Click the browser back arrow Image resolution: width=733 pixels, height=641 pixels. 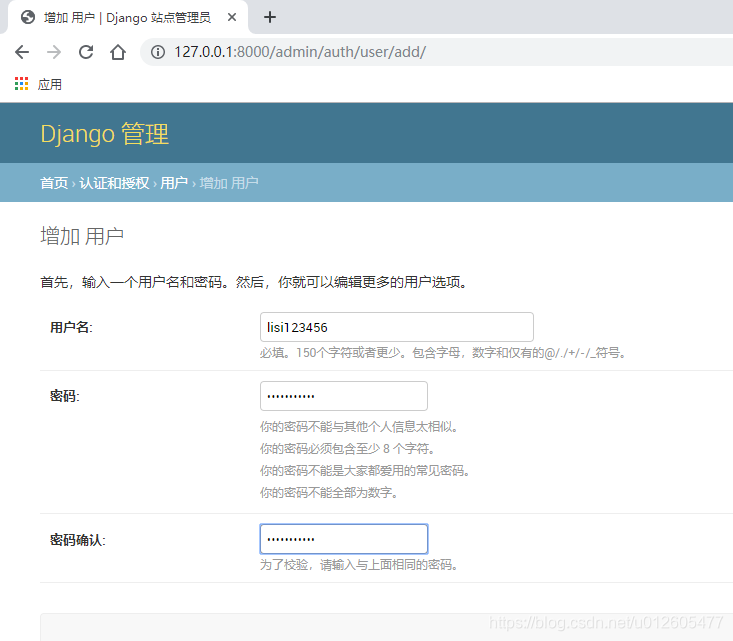tap(22, 52)
